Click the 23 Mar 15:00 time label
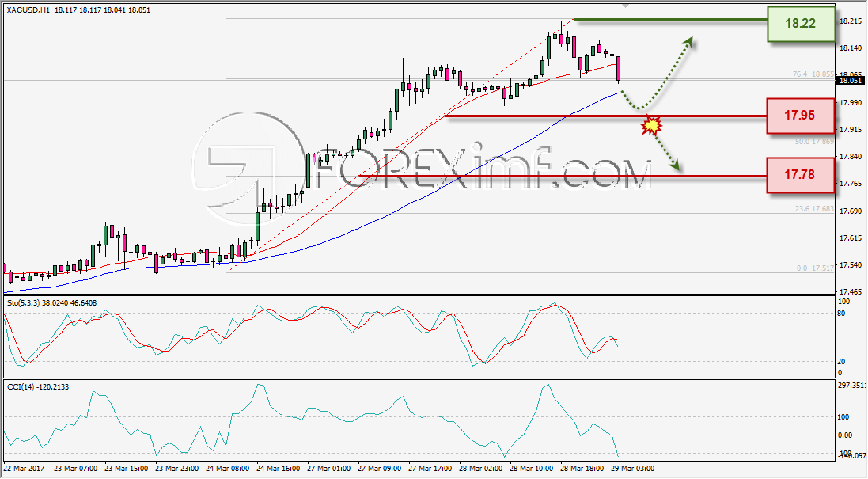868x479 pixels. [127, 469]
